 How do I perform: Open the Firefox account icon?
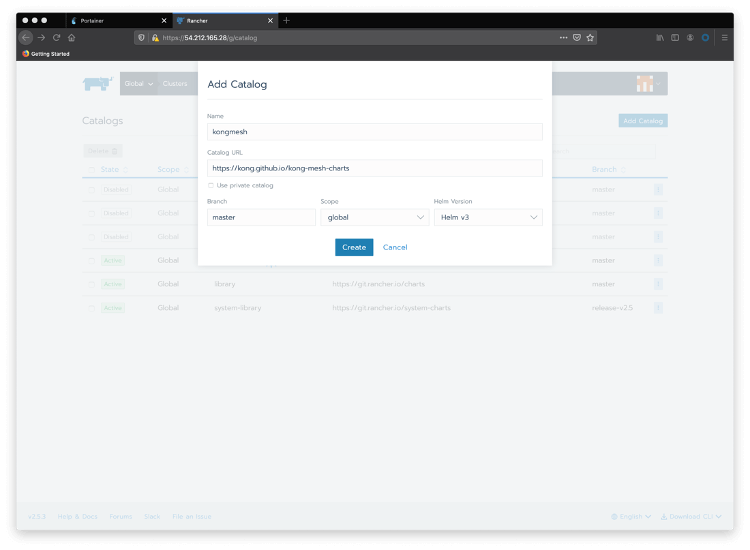(x=690, y=37)
